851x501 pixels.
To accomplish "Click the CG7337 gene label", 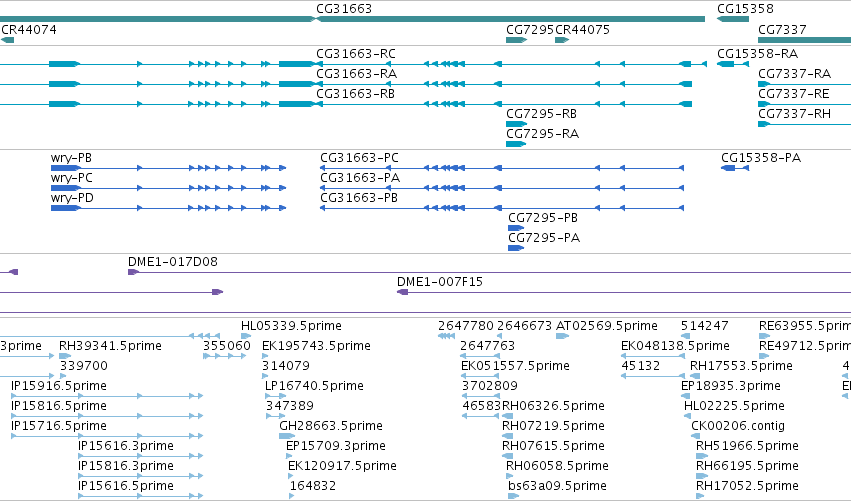I will point(782,29).
